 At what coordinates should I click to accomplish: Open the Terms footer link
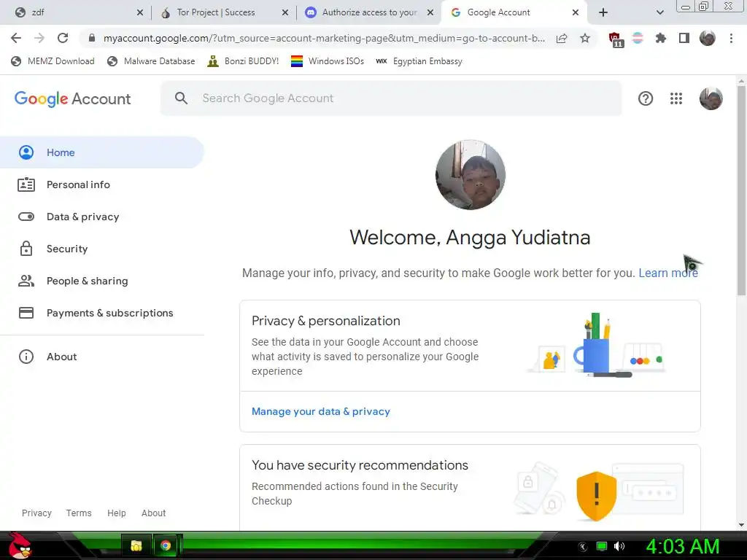coord(79,513)
